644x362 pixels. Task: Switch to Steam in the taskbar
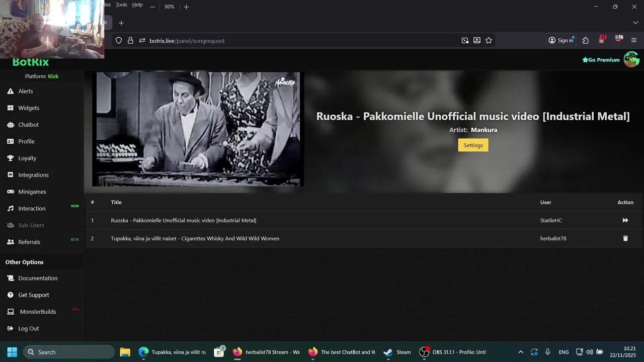pos(397,352)
